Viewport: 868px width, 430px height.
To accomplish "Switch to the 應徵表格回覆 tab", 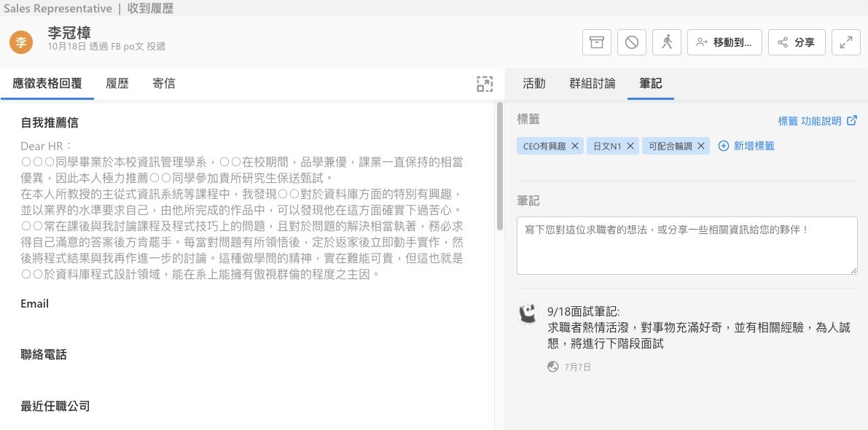I will point(47,84).
